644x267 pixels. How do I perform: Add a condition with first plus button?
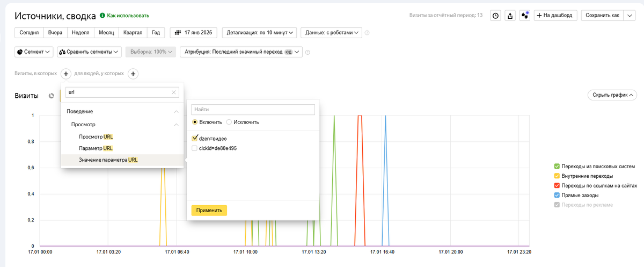[x=65, y=74]
